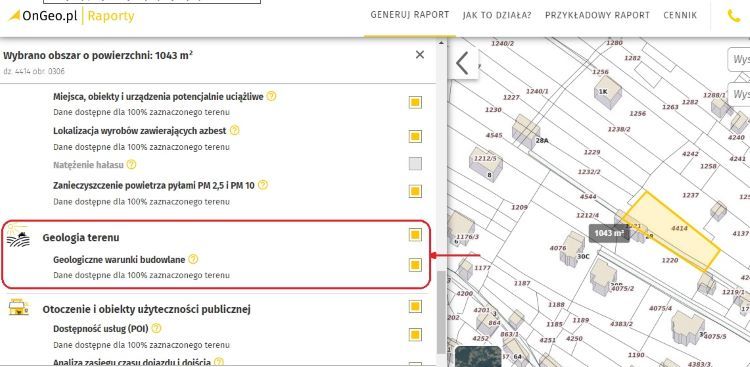Click parcel number 1209 on map
750x367 pixels.
coord(519,208)
